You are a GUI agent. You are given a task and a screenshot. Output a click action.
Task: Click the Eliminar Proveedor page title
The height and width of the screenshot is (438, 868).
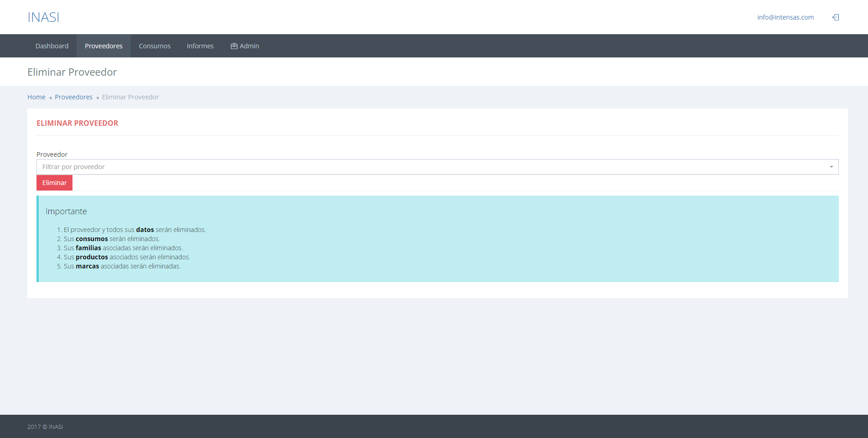point(72,72)
